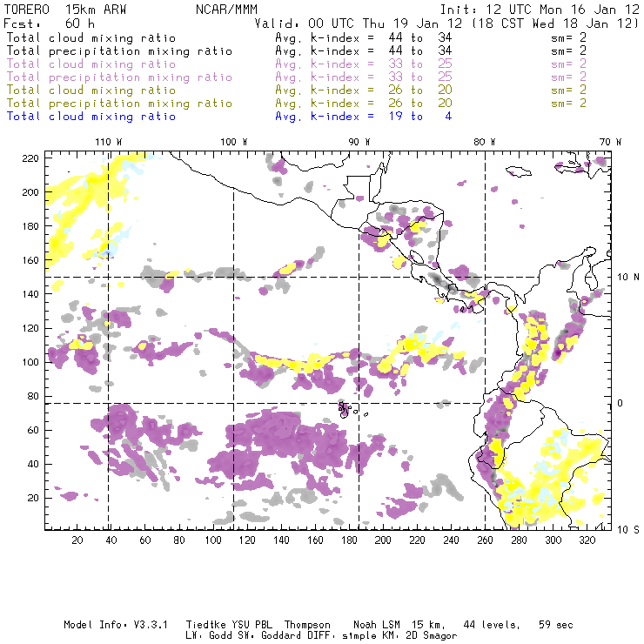This screenshot has width=644, height=644.
Task: Select black 'Total cloud mixing ratio' legend row
Action: (x=91, y=37)
